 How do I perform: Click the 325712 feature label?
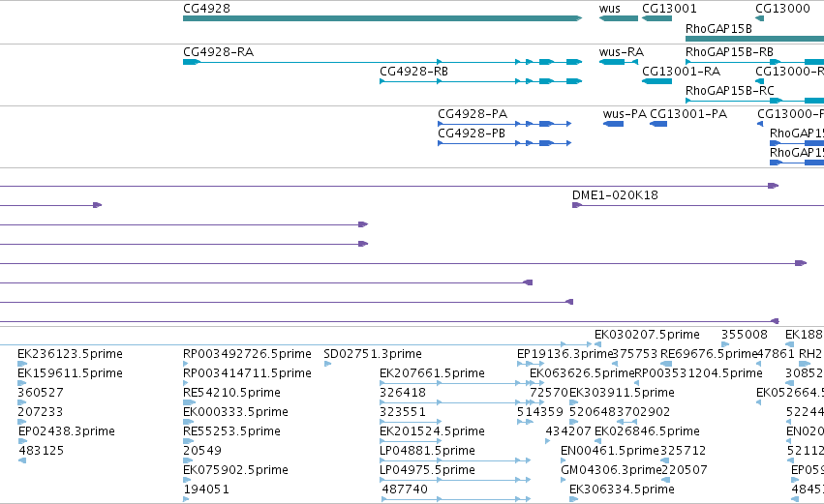pos(683,451)
